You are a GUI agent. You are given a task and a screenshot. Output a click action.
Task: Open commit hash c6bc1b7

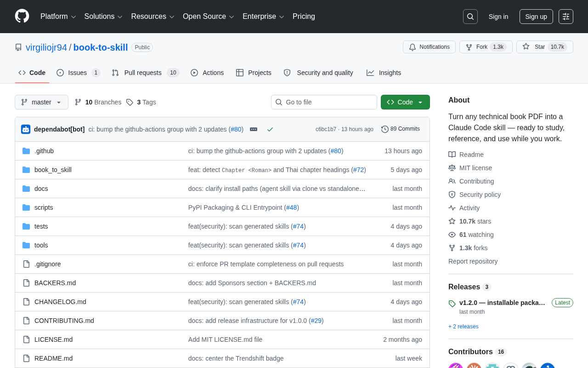coord(326,129)
